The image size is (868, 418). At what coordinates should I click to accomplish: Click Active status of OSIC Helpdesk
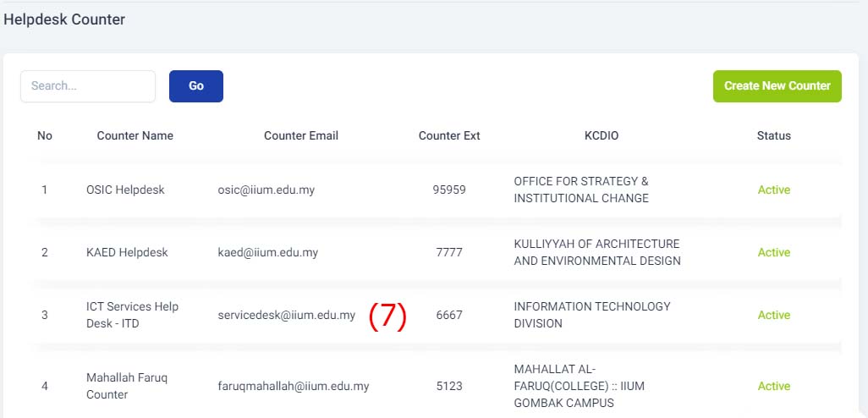774,190
